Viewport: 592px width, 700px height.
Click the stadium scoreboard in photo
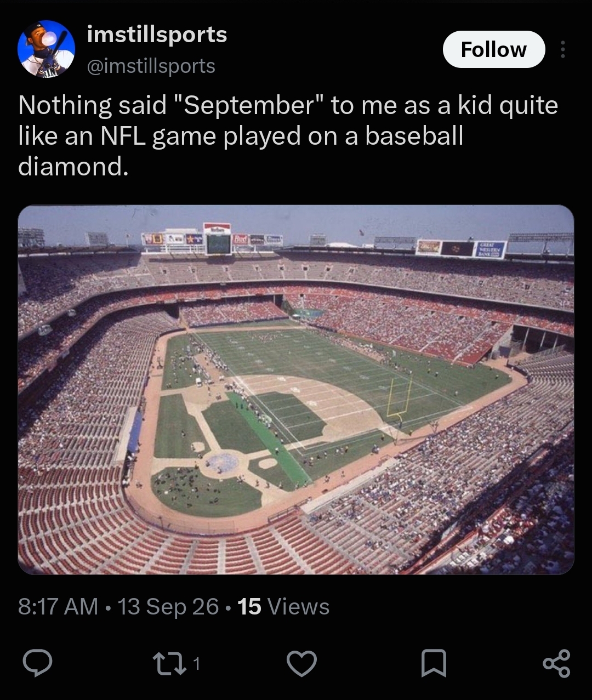click(218, 244)
